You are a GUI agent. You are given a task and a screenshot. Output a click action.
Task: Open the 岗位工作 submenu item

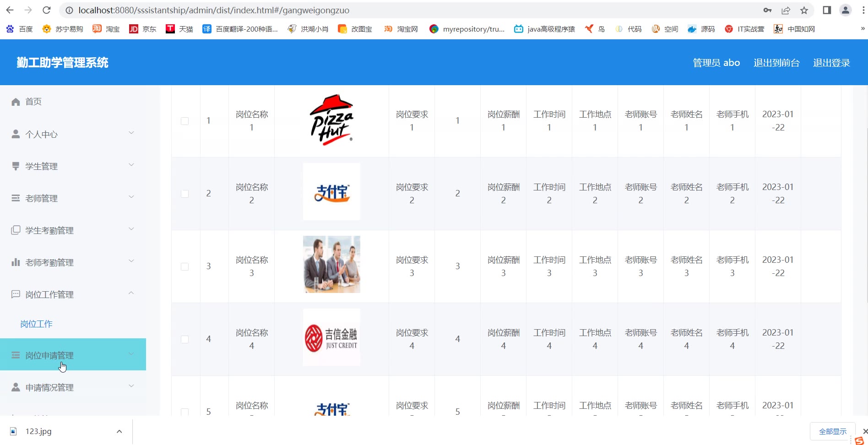click(37, 324)
